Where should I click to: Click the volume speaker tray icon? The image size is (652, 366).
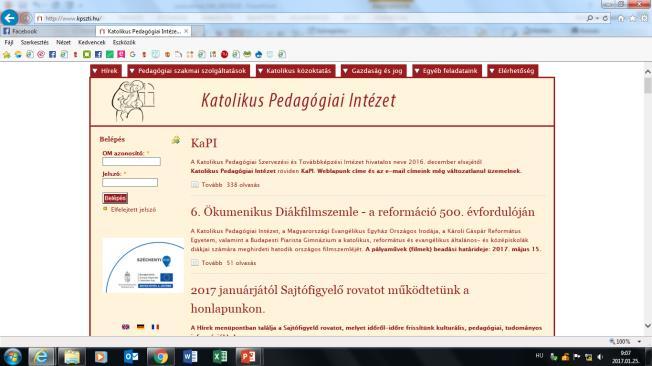point(600,357)
